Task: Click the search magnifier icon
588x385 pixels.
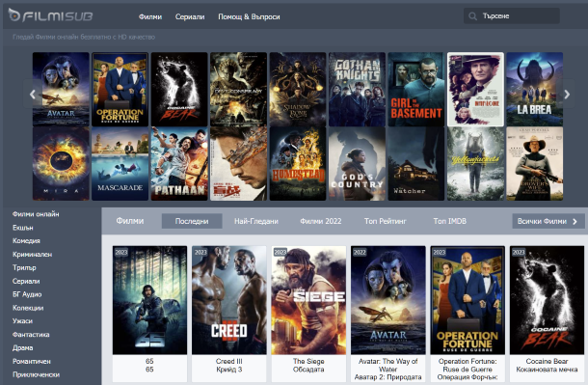Action: coord(473,16)
